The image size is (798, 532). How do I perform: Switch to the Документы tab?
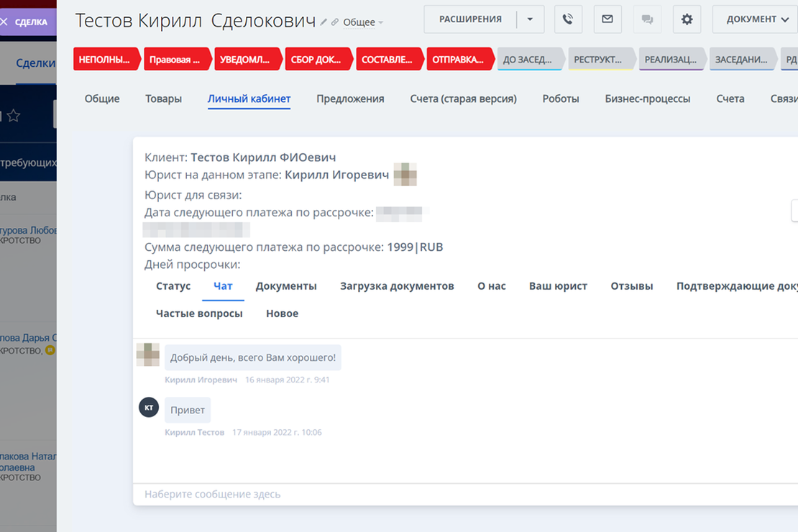click(x=285, y=285)
